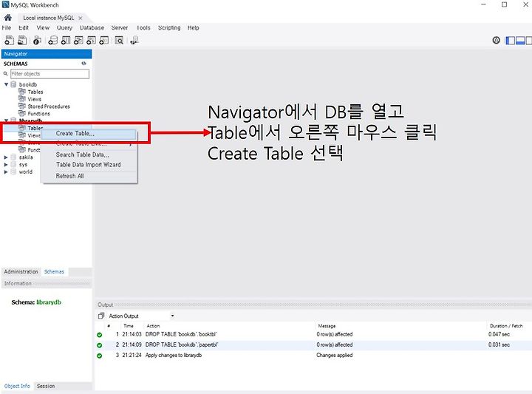Toggle the left sidebar panel visibility
Viewport: 532px width, 394px height.
click(510, 41)
